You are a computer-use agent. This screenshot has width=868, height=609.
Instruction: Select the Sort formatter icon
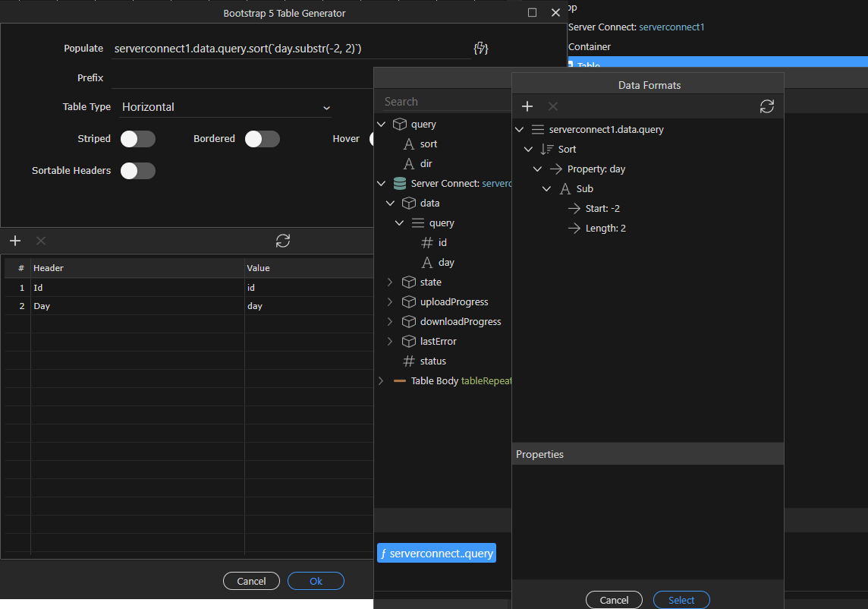coord(547,149)
